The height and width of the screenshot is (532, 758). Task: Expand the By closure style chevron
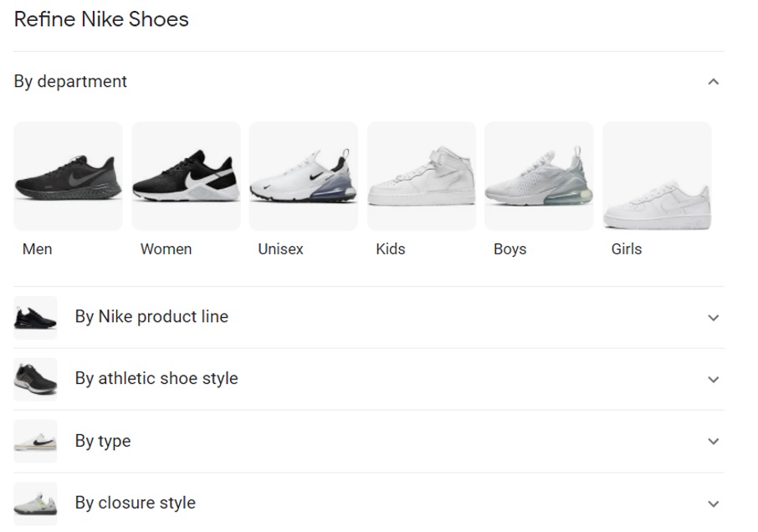(713, 504)
